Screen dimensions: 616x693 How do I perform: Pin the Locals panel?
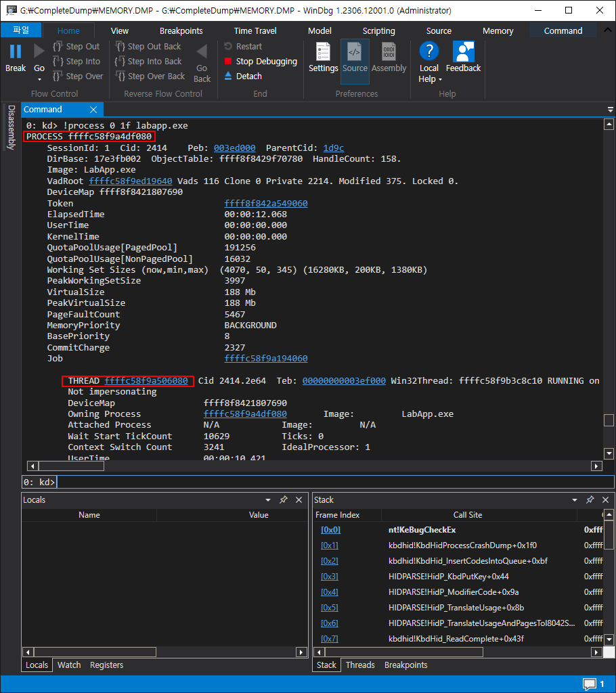284,500
